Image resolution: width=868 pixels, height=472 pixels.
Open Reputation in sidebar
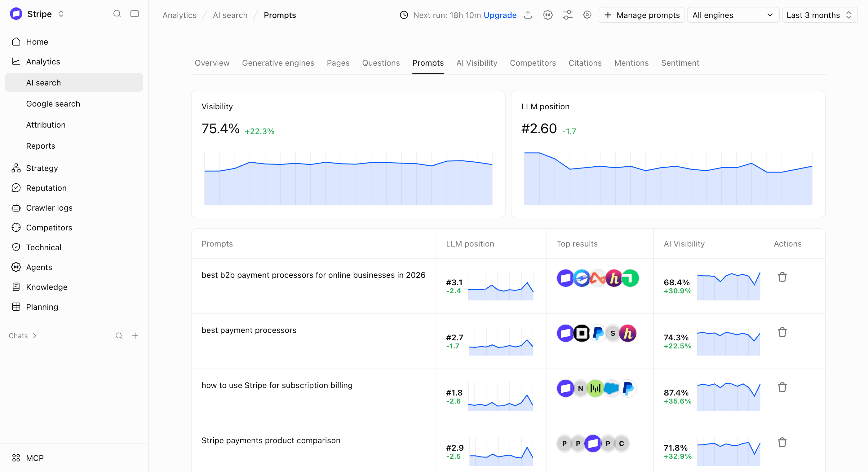[x=74, y=188]
